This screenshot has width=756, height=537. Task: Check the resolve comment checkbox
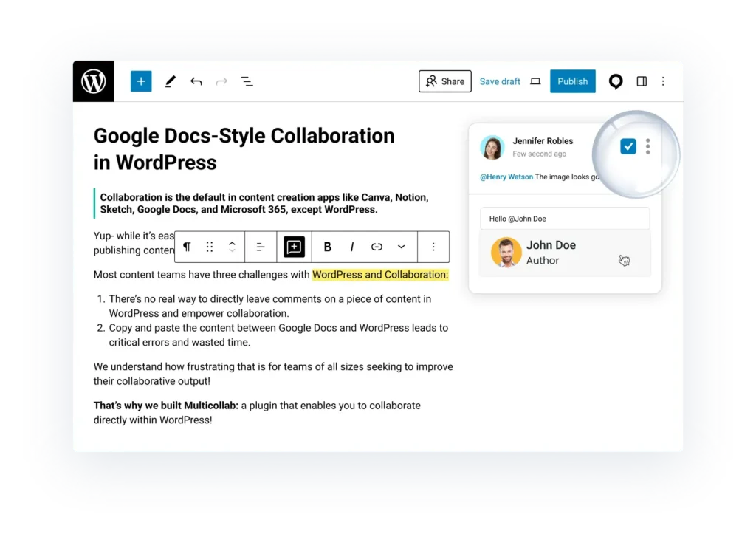click(628, 146)
